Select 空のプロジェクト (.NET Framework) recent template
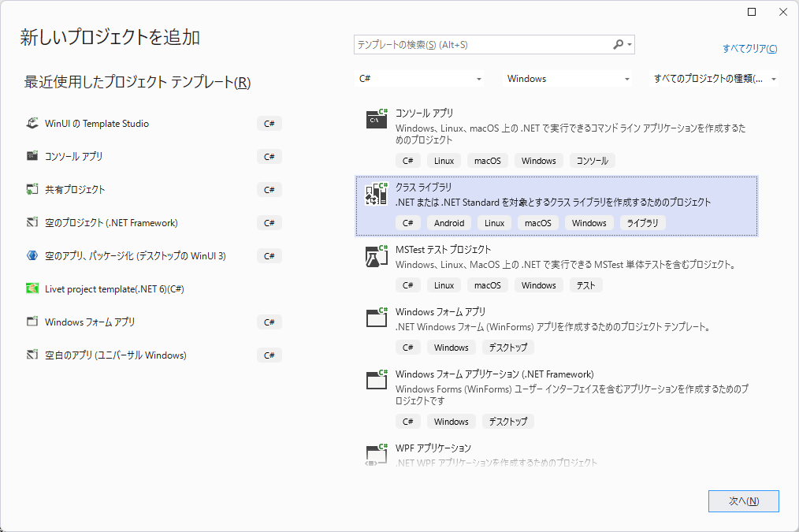This screenshot has height=532, width=799. [x=153, y=223]
